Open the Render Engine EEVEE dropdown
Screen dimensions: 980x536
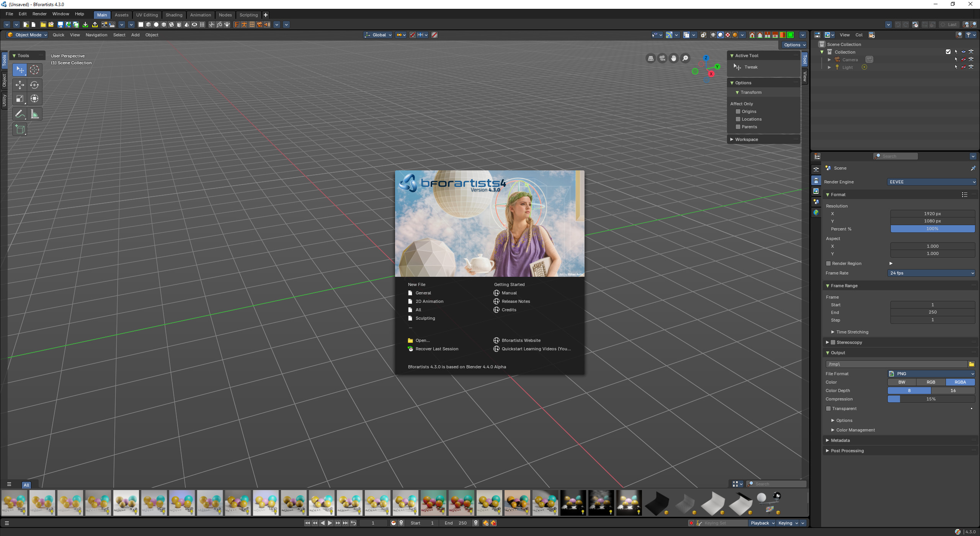click(x=931, y=182)
